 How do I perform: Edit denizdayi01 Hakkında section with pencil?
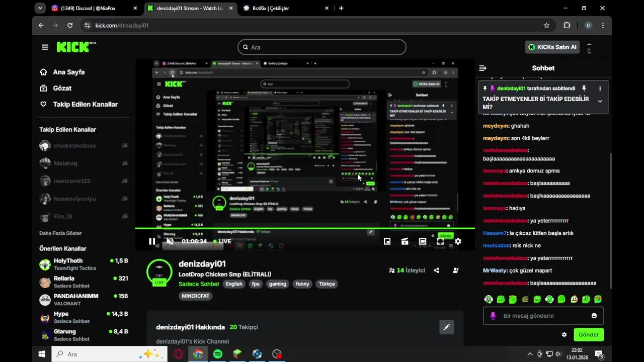click(x=446, y=327)
